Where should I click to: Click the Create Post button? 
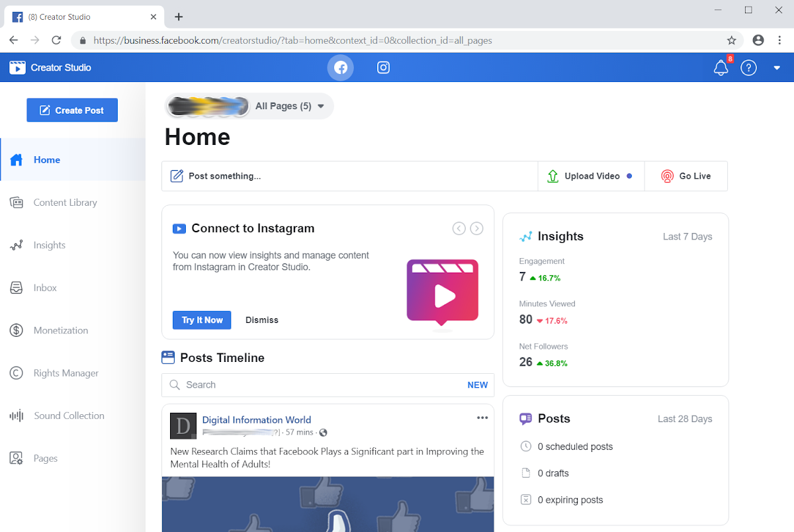(x=71, y=110)
